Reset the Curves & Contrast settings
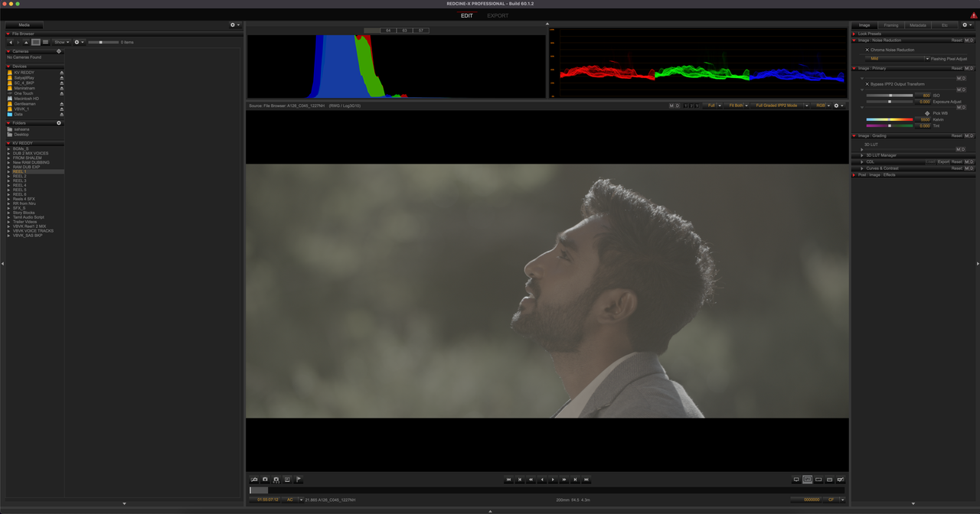 coord(957,168)
